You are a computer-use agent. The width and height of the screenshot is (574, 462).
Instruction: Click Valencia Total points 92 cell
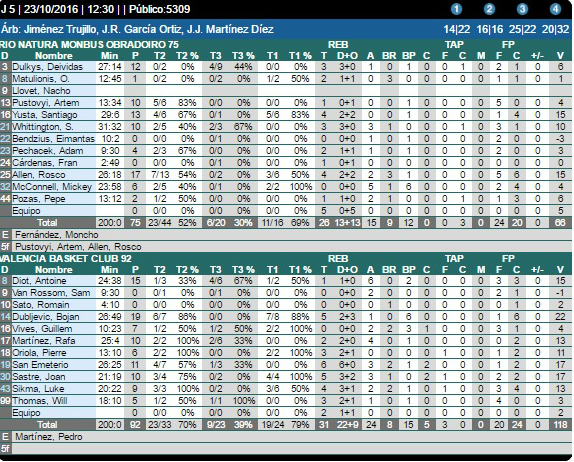click(x=135, y=425)
